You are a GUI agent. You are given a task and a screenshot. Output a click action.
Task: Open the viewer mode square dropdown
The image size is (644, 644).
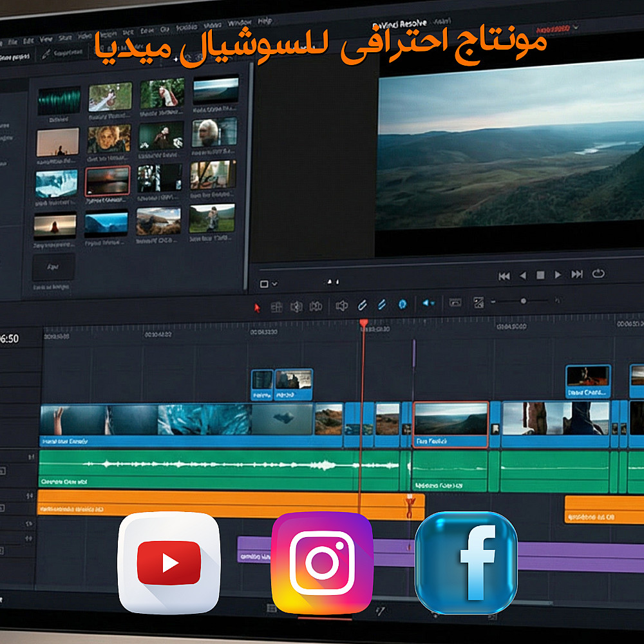pos(269,284)
